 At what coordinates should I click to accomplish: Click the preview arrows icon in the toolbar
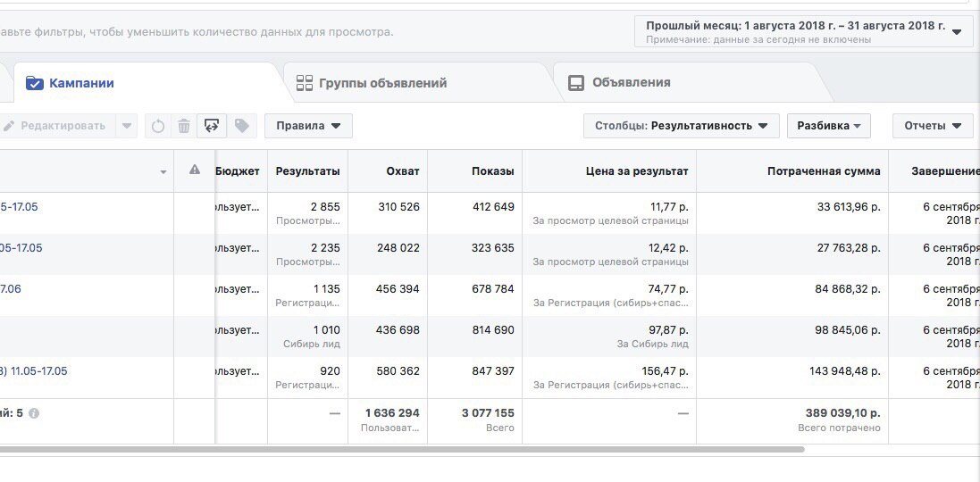click(211, 126)
